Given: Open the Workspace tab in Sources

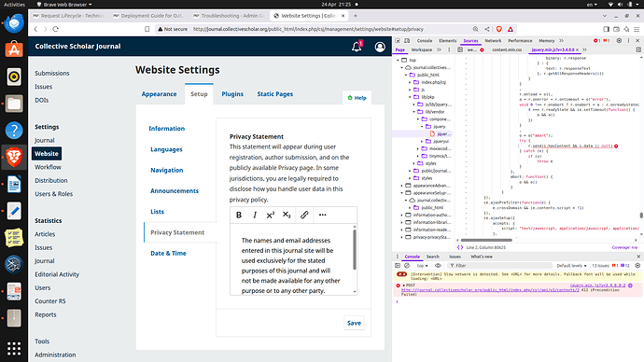Looking at the screenshot, I should point(421,49).
